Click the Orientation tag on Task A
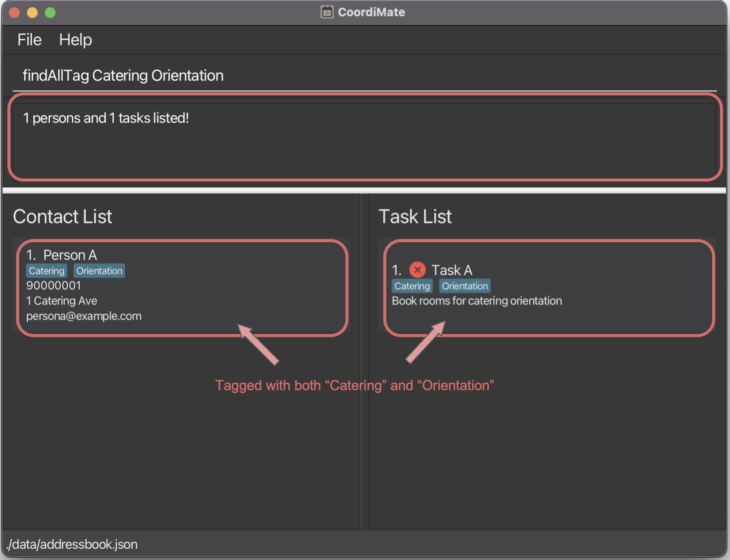The image size is (730, 560). [465, 286]
